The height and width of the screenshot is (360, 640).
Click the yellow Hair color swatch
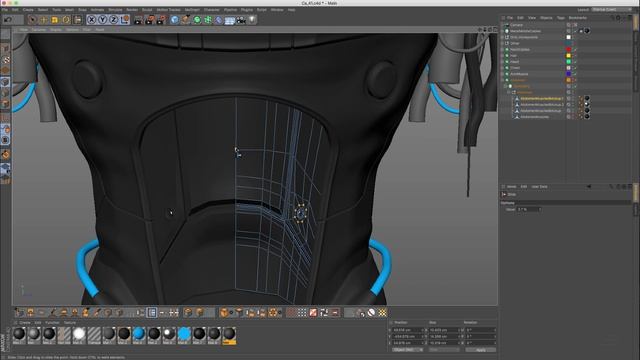click(x=569, y=56)
